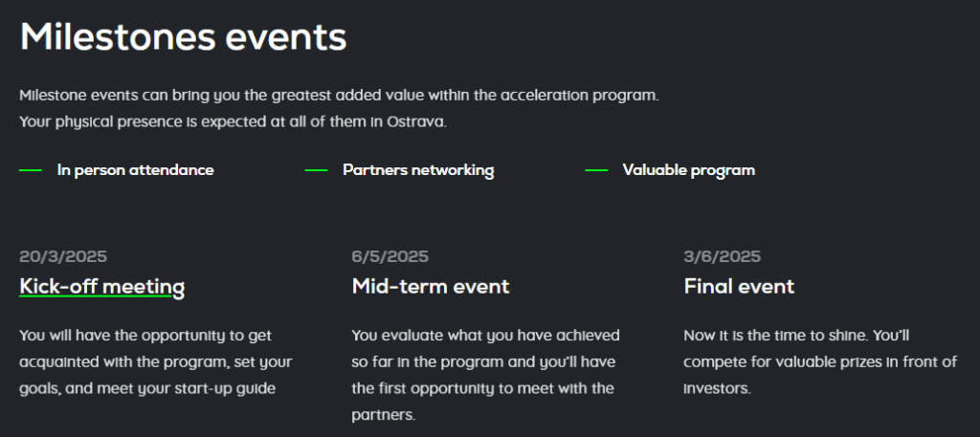Click the 20/3/2025 date

tap(63, 256)
